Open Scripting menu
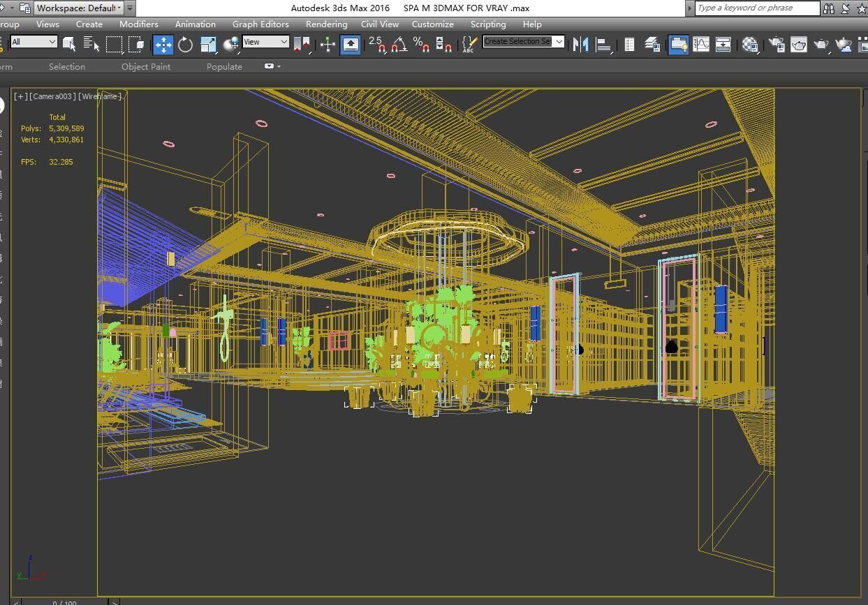Screen dimensions: 868x605 488,24
